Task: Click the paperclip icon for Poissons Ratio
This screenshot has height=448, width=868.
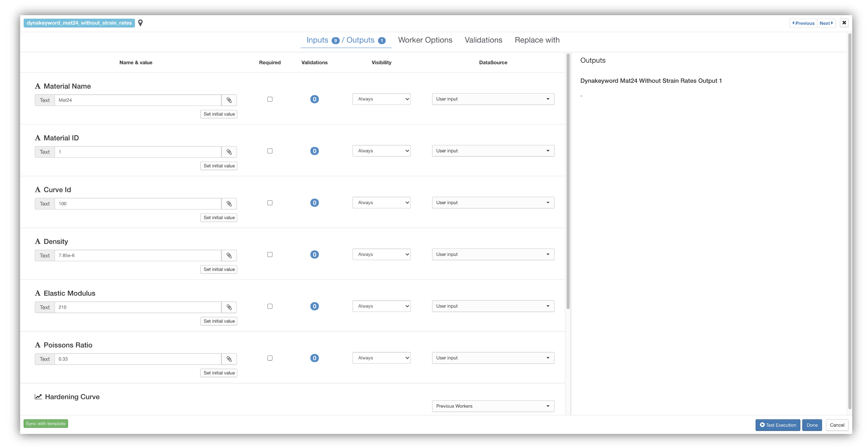Action: (229, 359)
